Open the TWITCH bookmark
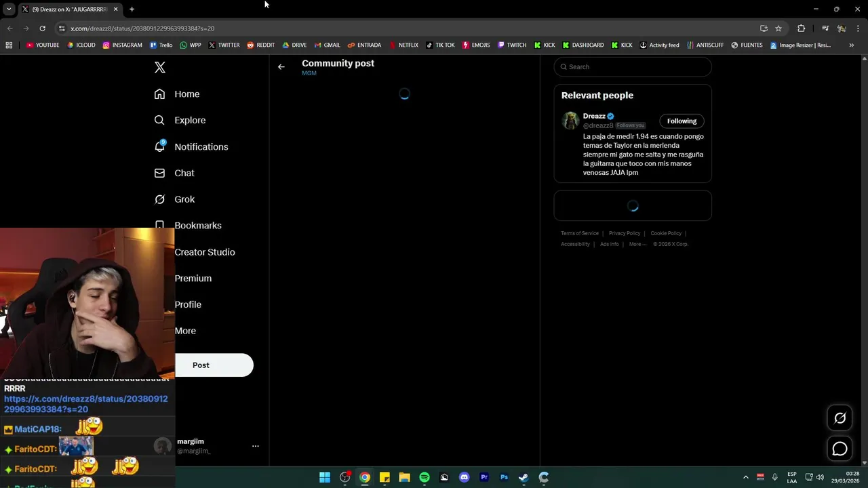 pos(512,45)
